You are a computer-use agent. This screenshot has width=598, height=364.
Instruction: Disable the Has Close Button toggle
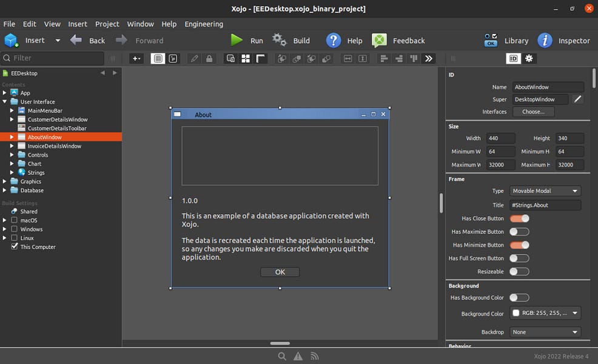(519, 218)
